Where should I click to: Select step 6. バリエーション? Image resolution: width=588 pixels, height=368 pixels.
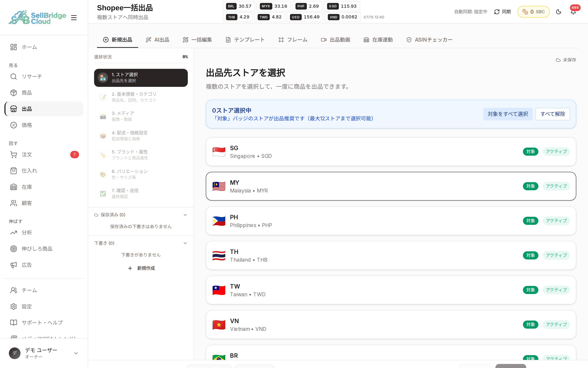point(141,174)
